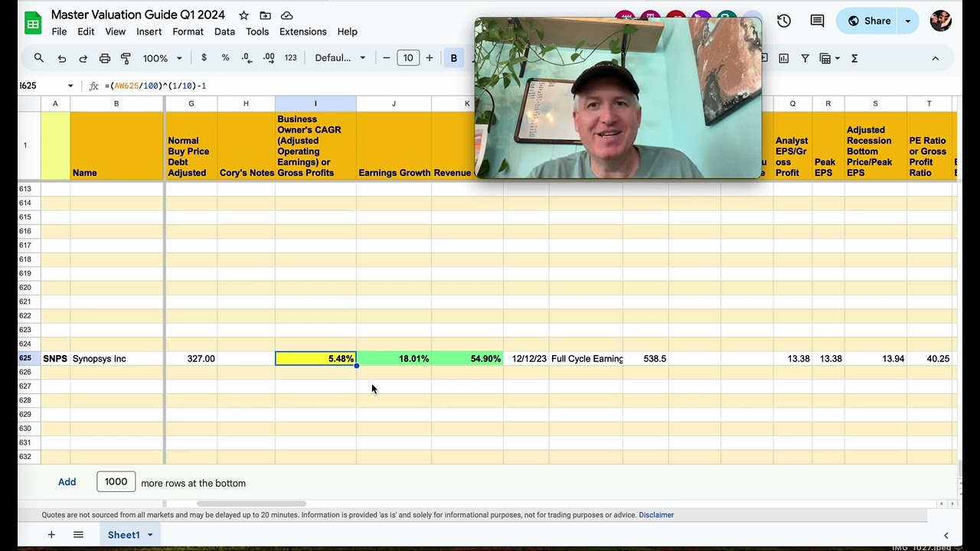
Task: Select the green 18.01% cell
Action: [394, 358]
